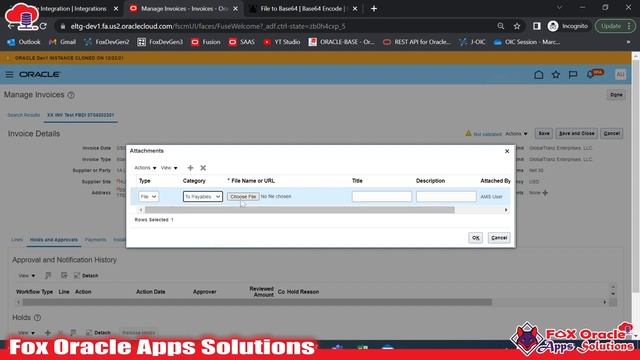Click Attached By column header
640x360 pixels.
(x=495, y=181)
